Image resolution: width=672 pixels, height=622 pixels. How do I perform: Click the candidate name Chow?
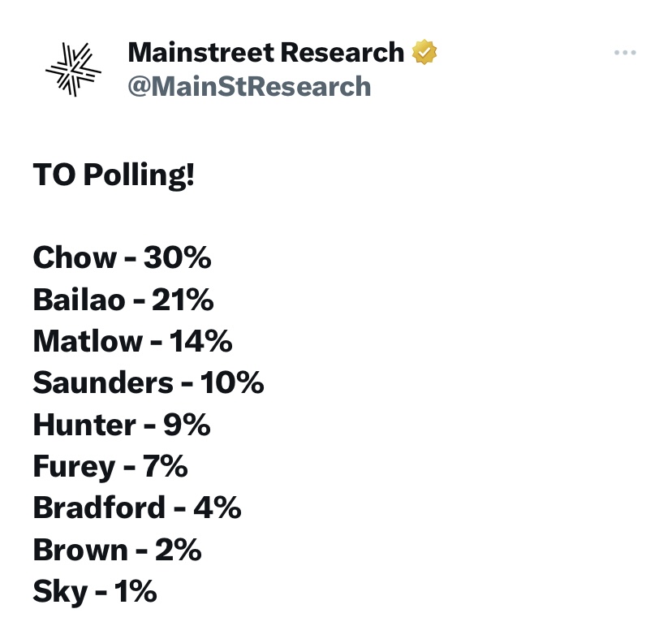coord(75,258)
